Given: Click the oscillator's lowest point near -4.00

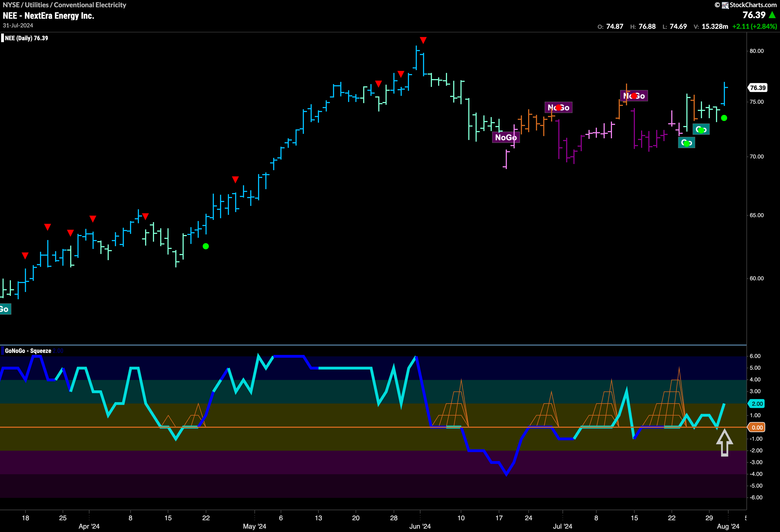Looking at the screenshot, I should [507, 474].
